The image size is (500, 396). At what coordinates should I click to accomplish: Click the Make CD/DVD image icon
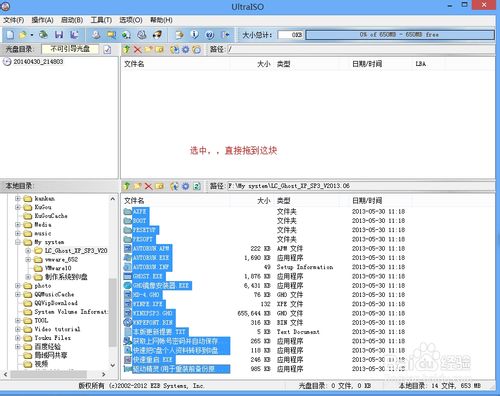pos(96,35)
